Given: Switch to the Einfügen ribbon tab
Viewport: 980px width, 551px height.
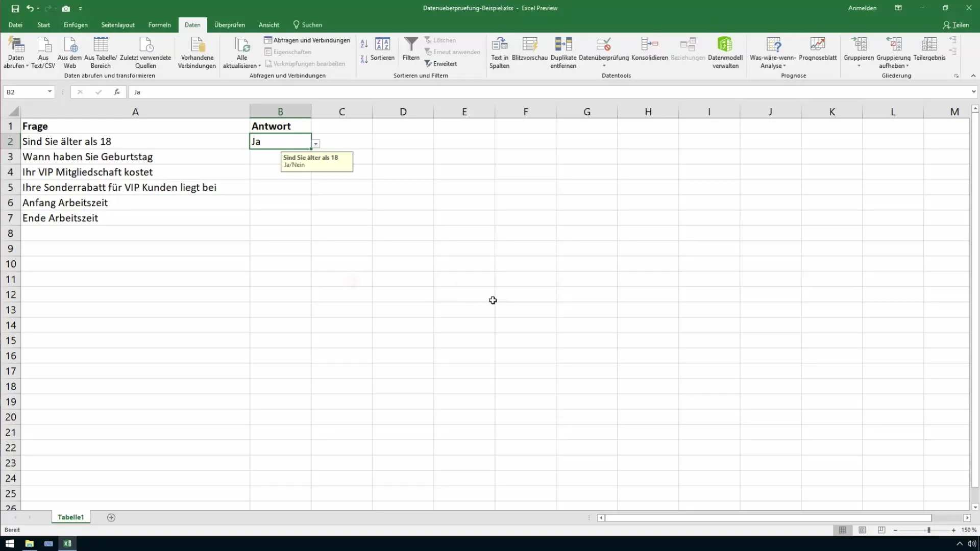Looking at the screenshot, I should pyautogui.click(x=76, y=25).
